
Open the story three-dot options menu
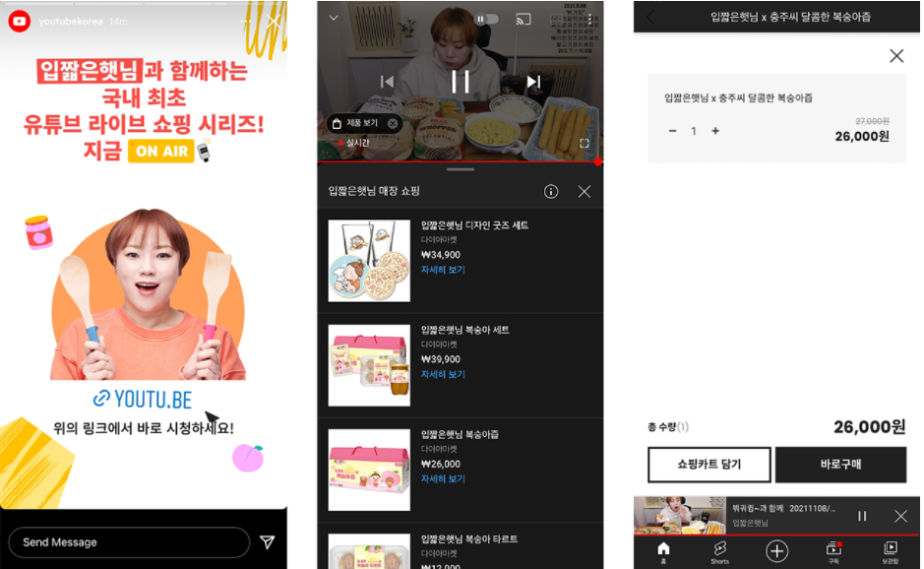click(x=245, y=22)
